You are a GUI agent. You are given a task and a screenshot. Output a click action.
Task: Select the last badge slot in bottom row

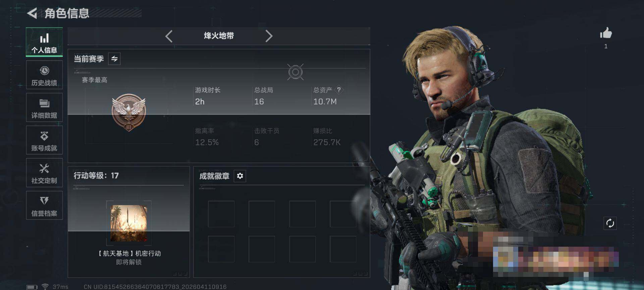(343, 249)
